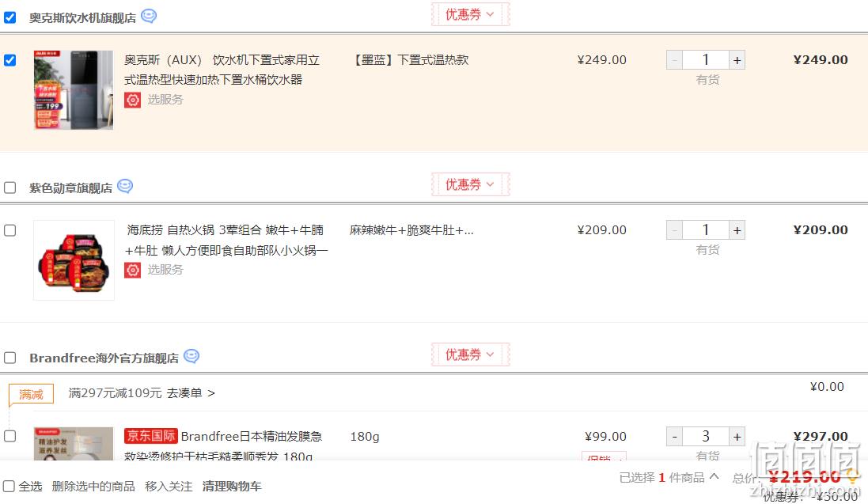This screenshot has width=868, height=504.
Task: Click the Brandfree hair mask product thumbnail
Action: (74, 444)
